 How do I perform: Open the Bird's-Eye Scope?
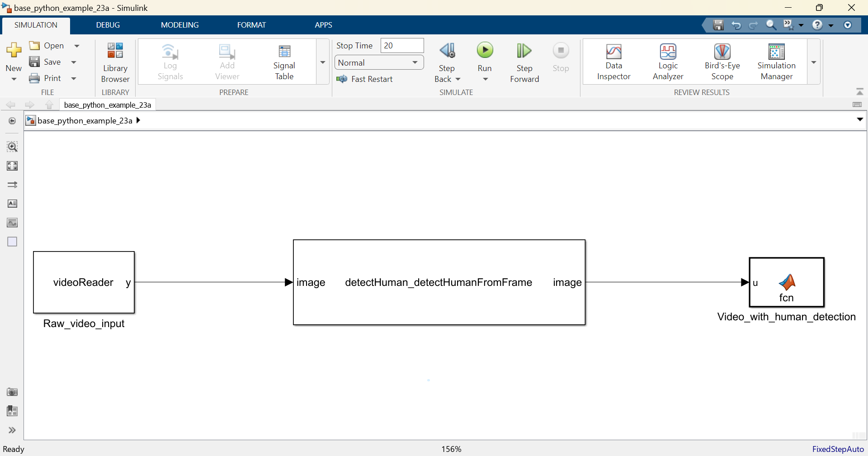click(722, 62)
